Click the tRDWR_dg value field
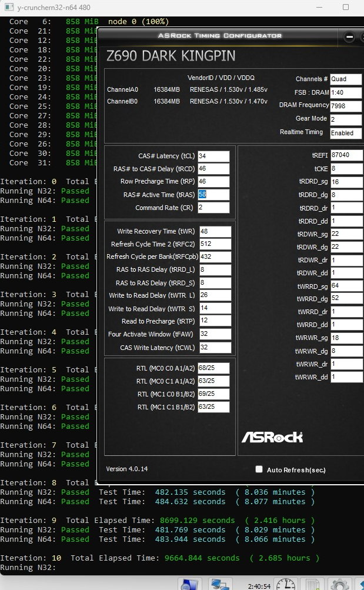364x590 pixels. [347, 247]
